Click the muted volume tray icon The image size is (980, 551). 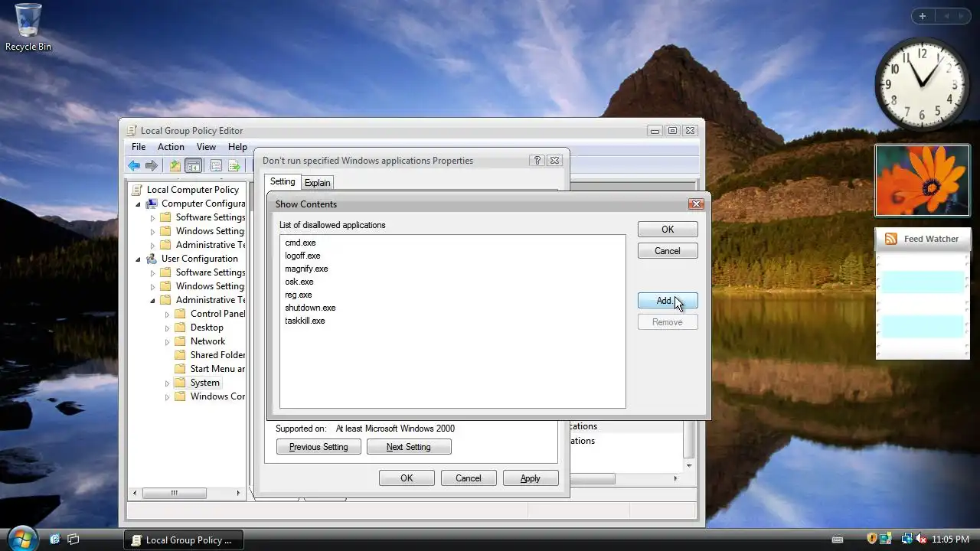tap(922, 540)
